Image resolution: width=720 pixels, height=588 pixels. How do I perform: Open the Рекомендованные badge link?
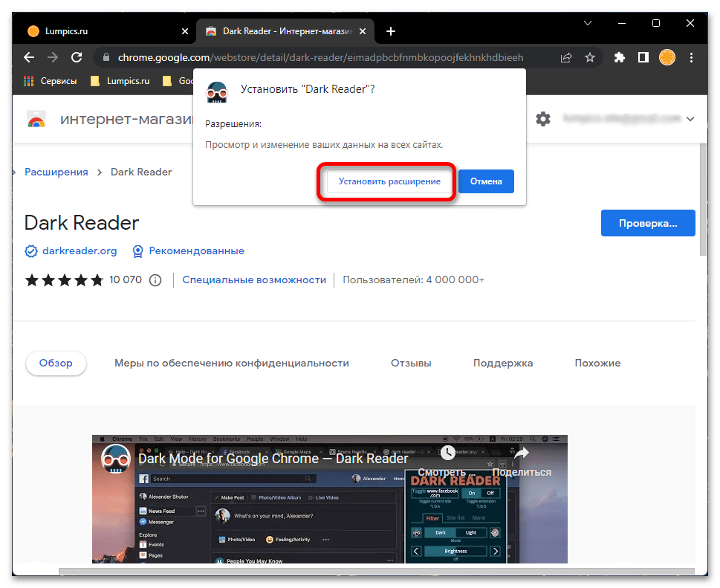pyautogui.click(x=196, y=251)
